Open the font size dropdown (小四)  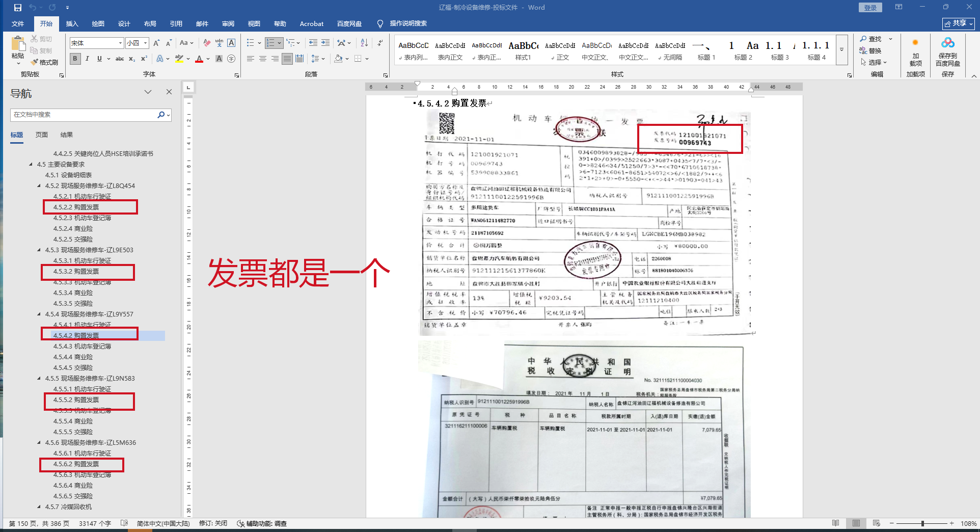146,43
